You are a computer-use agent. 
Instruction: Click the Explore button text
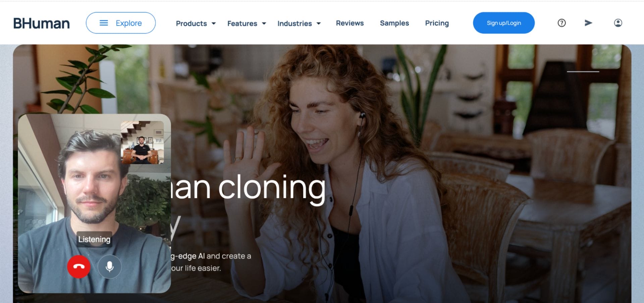[129, 23]
